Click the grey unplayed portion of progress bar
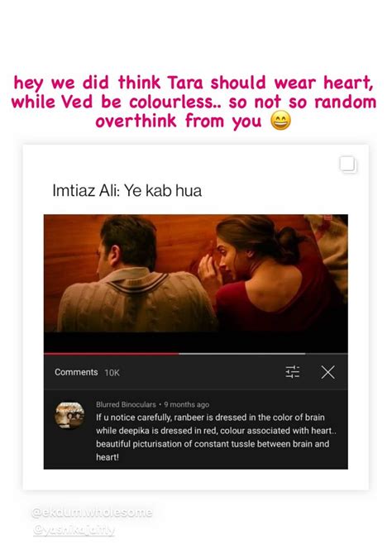The image size is (392, 549). 242,354
